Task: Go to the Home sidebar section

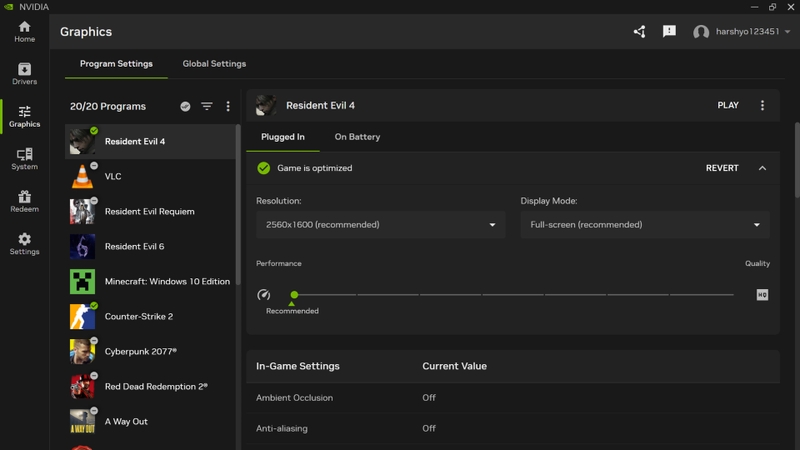Action: pyautogui.click(x=24, y=32)
